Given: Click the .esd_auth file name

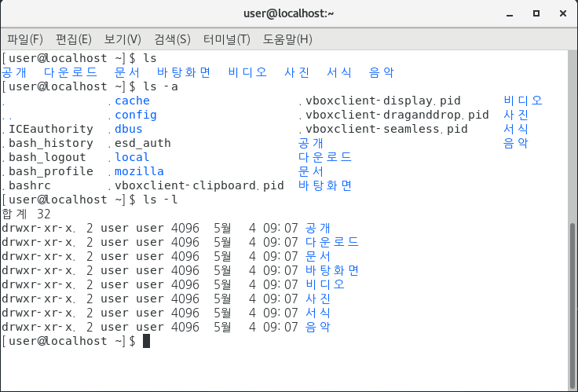Looking at the screenshot, I should coord(140,143).
